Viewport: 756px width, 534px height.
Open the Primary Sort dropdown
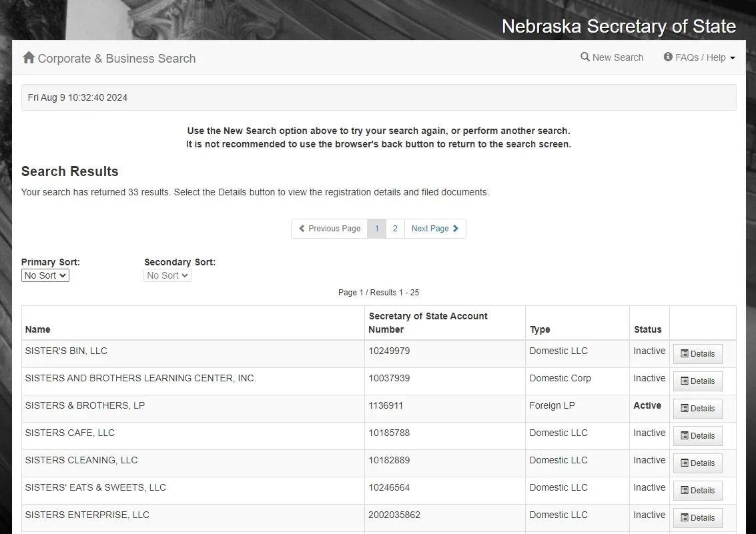pyautogui.click(x=45, y=275)
